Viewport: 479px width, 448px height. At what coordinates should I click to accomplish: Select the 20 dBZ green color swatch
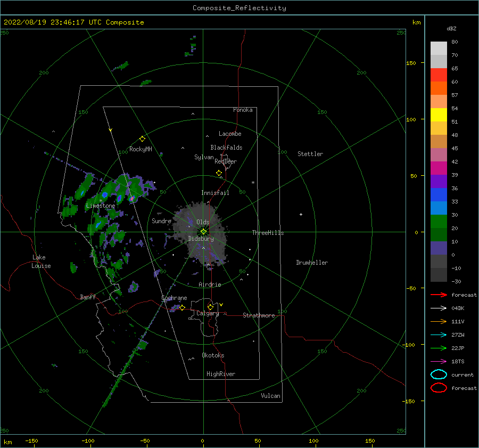[439, 222]
